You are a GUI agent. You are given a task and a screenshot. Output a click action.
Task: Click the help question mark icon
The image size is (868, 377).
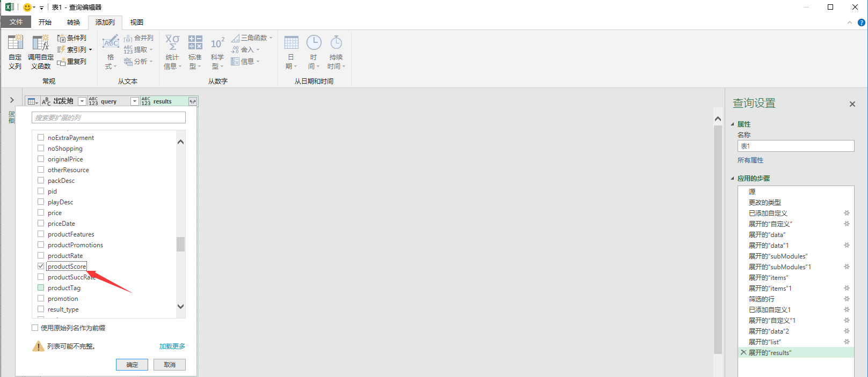tap(861, 23)
